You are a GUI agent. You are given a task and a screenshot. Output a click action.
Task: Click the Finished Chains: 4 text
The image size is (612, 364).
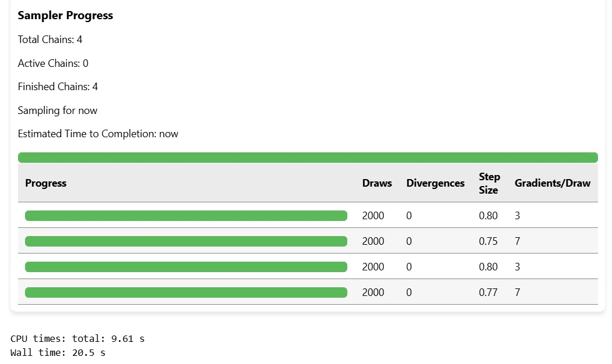(x=58, y=87)
